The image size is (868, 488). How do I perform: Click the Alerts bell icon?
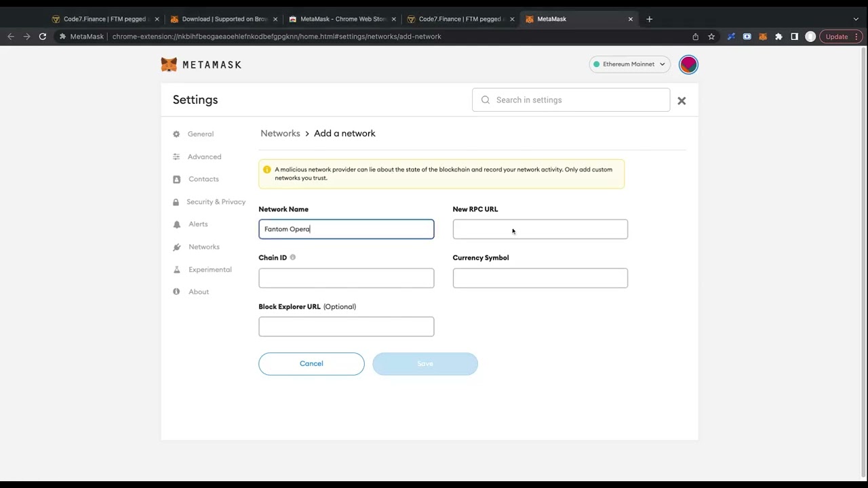coord(176,224)
